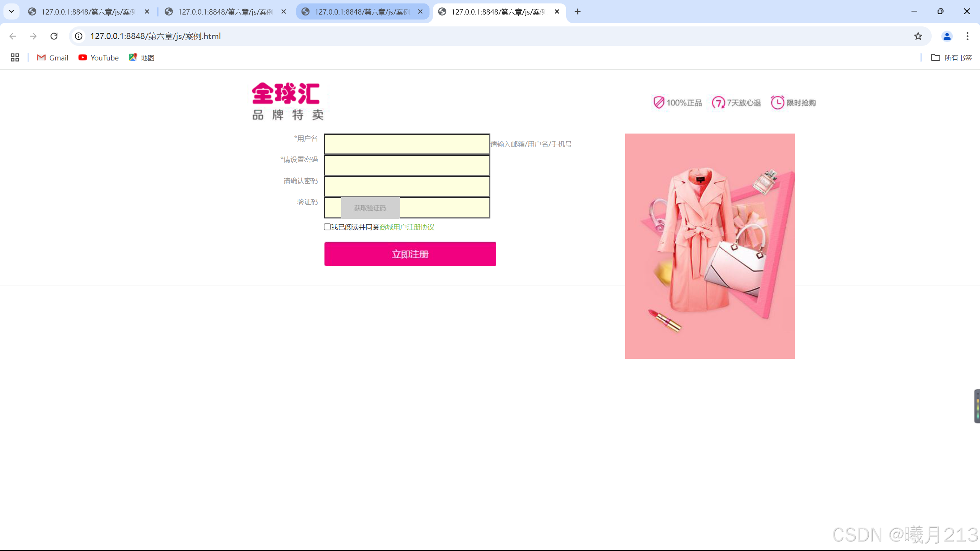Open Chrome three-dot menu
This screenshot has width=980, height=551.
click(967, 36)
